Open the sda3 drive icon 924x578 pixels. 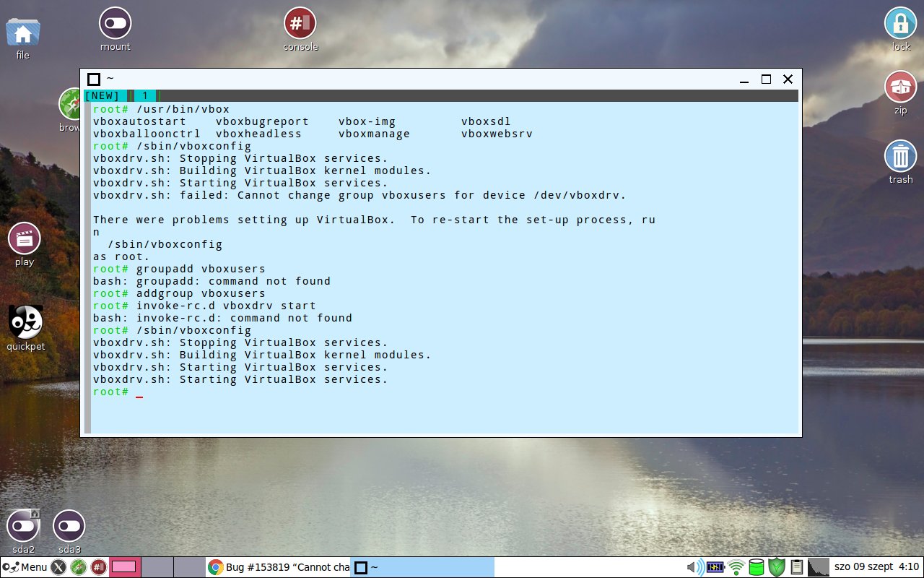coord(69,526)
